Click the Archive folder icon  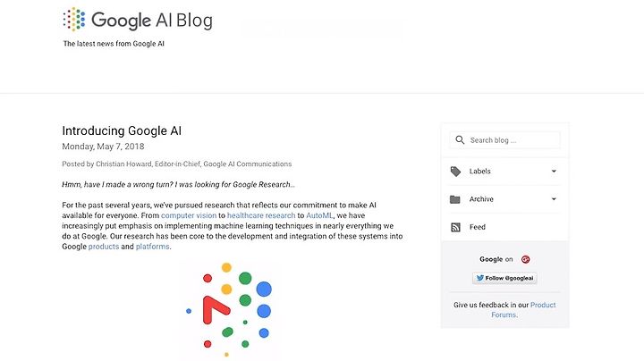pyautogui.click(x=455, y=199)
